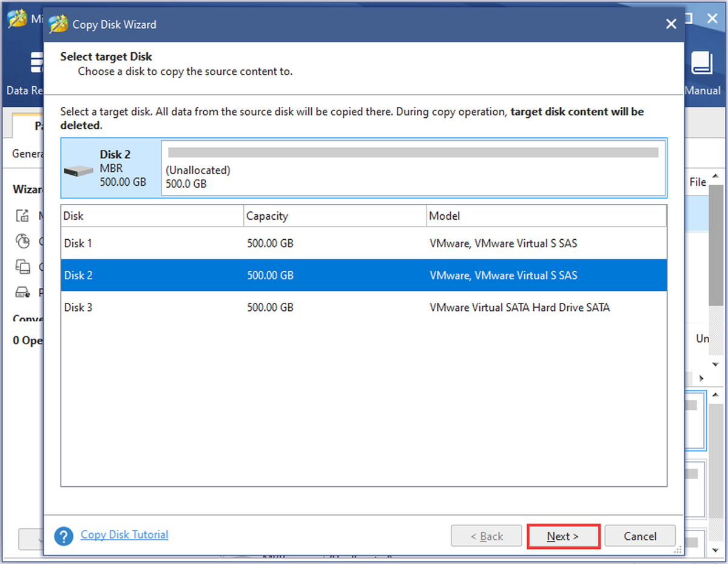
Task: Click the main window partition list scrollbar thumb
Action: (715, 246)
